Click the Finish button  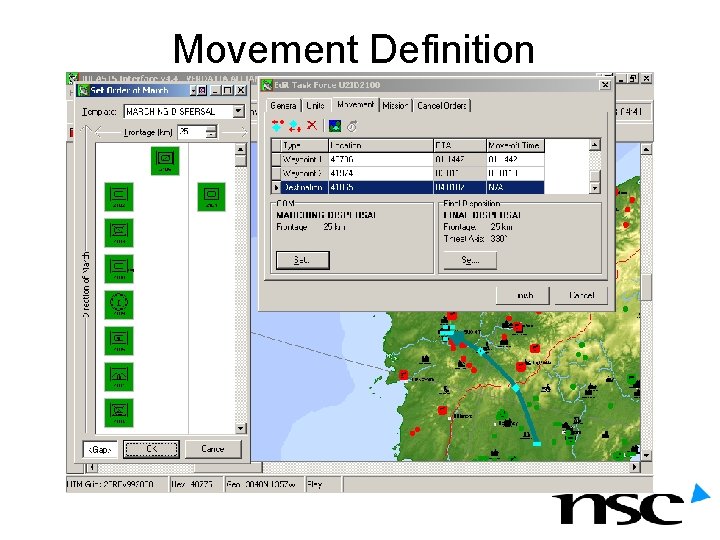coord(523,295)
